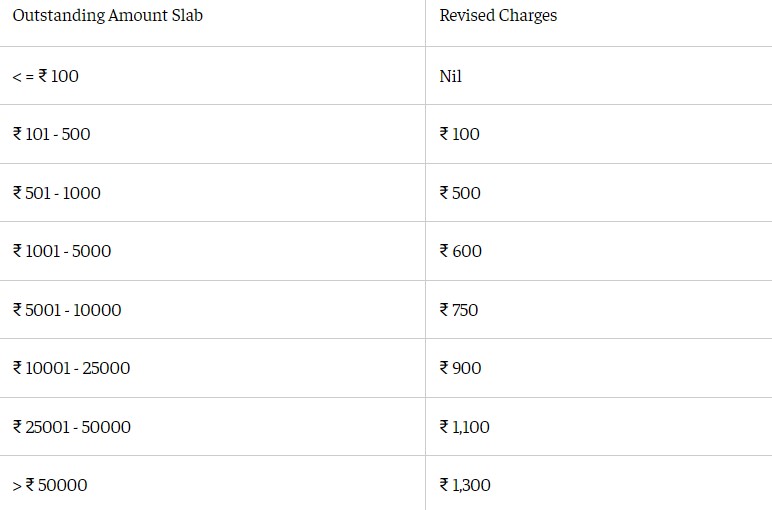
Task: Click the 'Revised Charges' column header
Action: click(x=498, y=16)
